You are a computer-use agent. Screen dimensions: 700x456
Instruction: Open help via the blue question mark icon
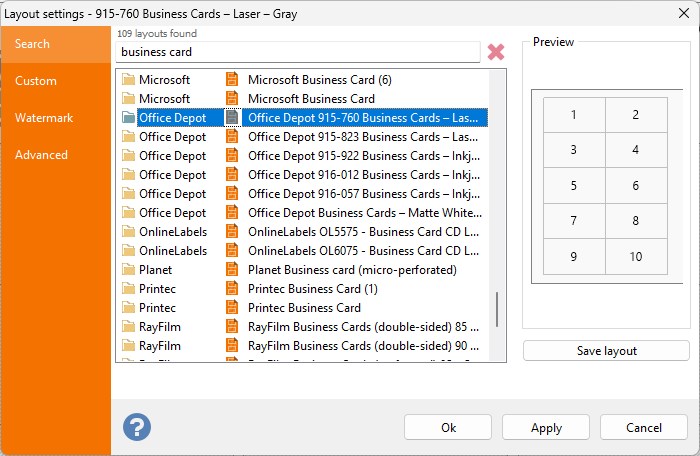point(137,427)
